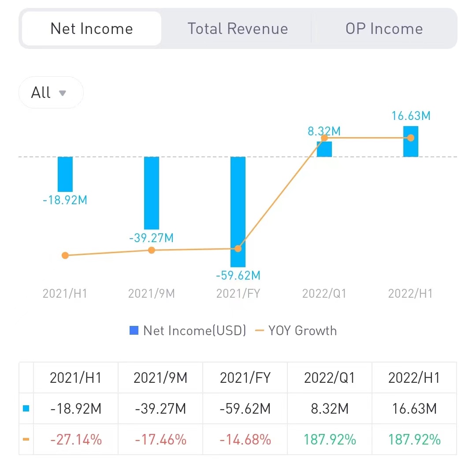
Task: Click the 8.32M table cell
Action: tap(330, 408)
